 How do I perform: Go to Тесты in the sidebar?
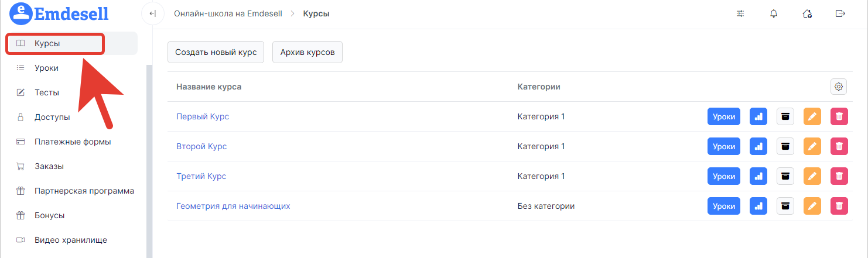click(47, 92)
